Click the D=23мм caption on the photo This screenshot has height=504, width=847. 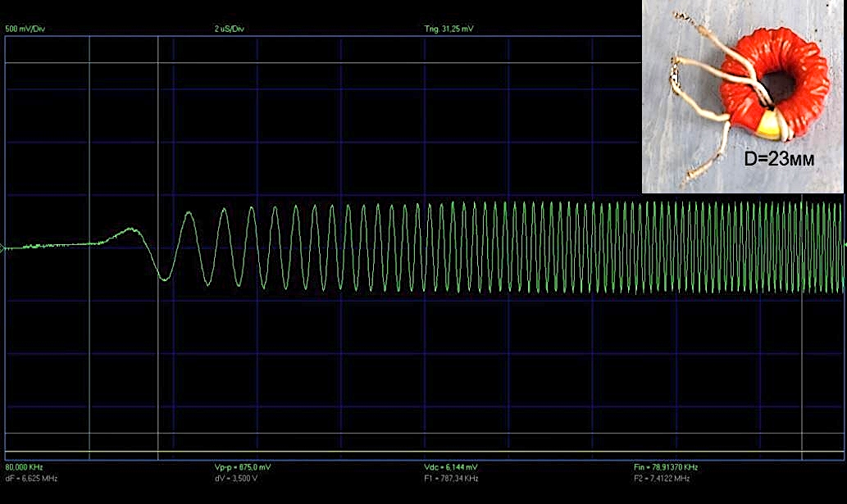(x=778, y=160)
